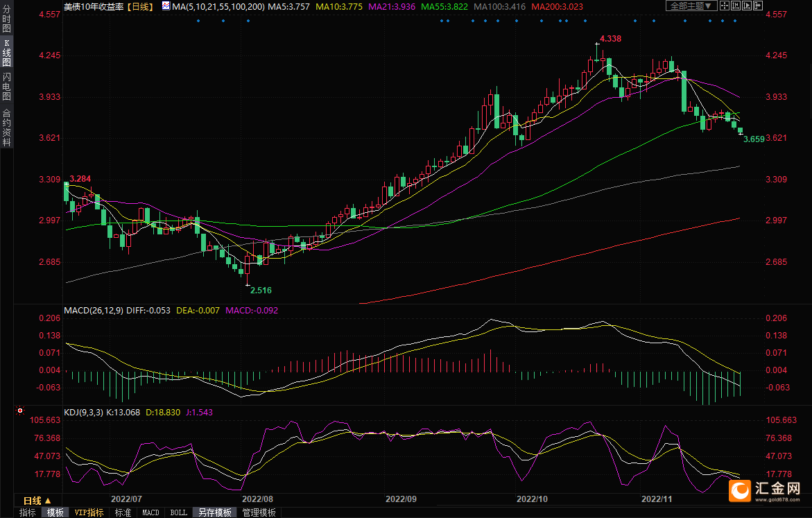Switch to the 指标 bottom tab
Screen dimensions: 812x518
pos(28,512)
